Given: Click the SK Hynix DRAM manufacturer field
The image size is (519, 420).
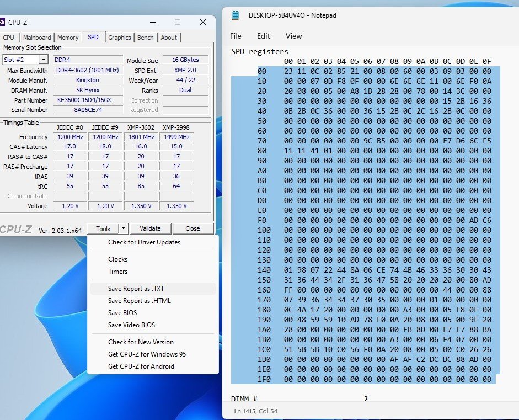Looking at the screenshot, I should 88,90.
